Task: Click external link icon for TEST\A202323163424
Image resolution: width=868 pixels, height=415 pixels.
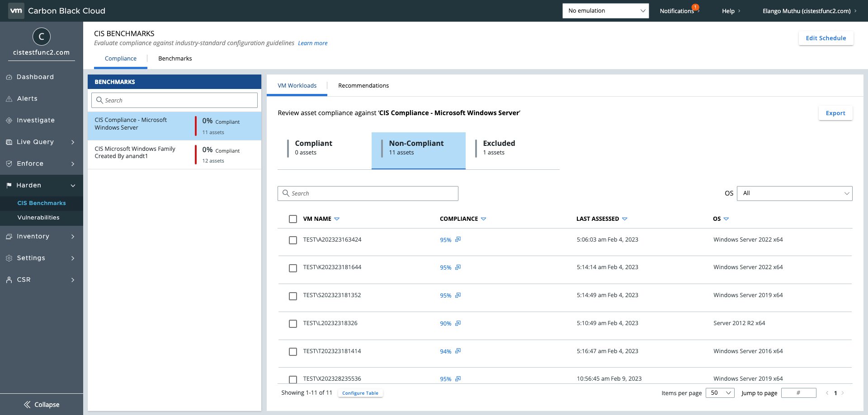Action: coord(458,239)
